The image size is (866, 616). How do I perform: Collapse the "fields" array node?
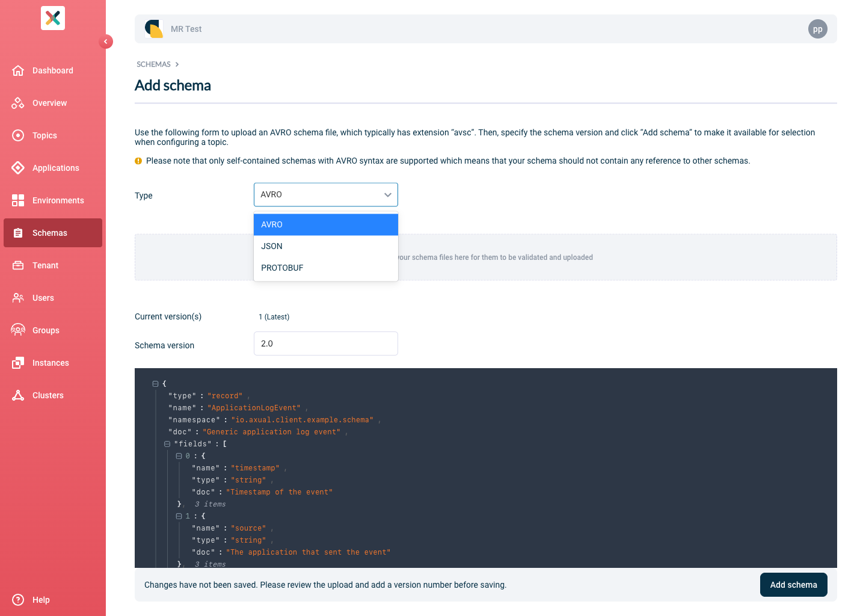(x=167, y=444)
